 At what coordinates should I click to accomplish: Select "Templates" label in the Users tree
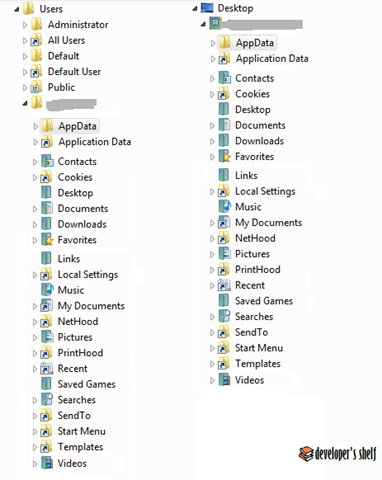[x=80, y=447]
